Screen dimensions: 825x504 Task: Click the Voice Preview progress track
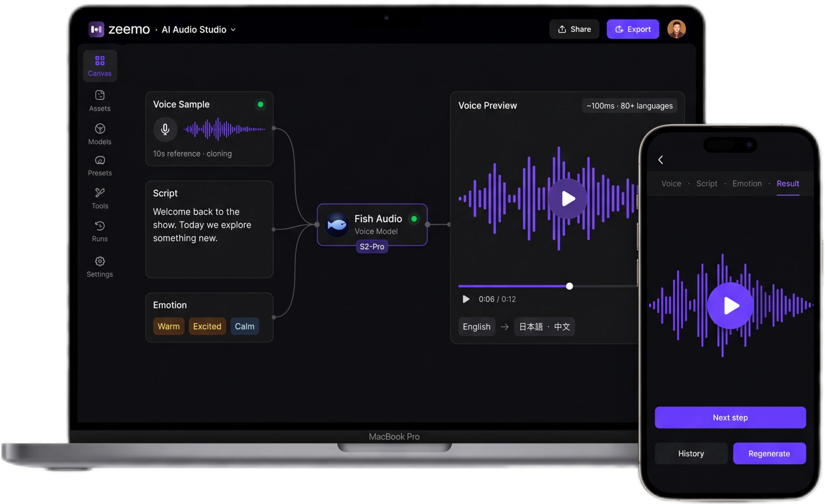pyautogui.click(x=548, y=286)
